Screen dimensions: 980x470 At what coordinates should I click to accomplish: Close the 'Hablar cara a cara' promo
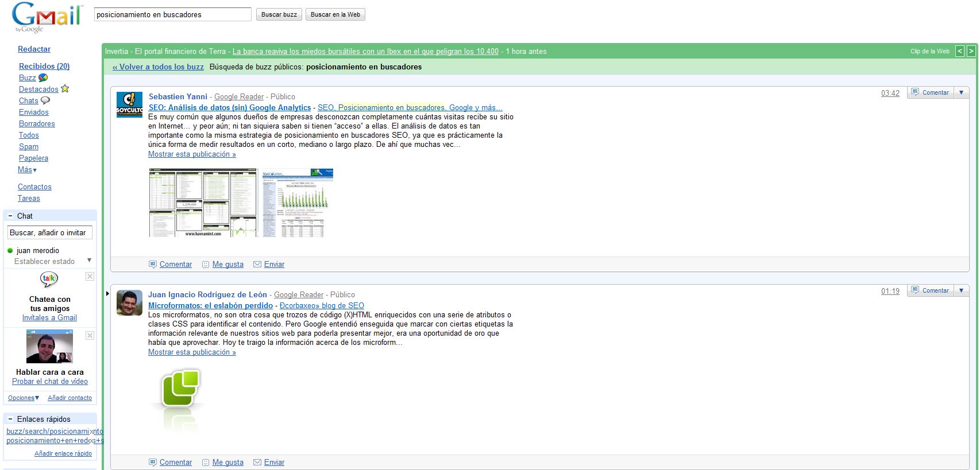[x=90, y=336]
